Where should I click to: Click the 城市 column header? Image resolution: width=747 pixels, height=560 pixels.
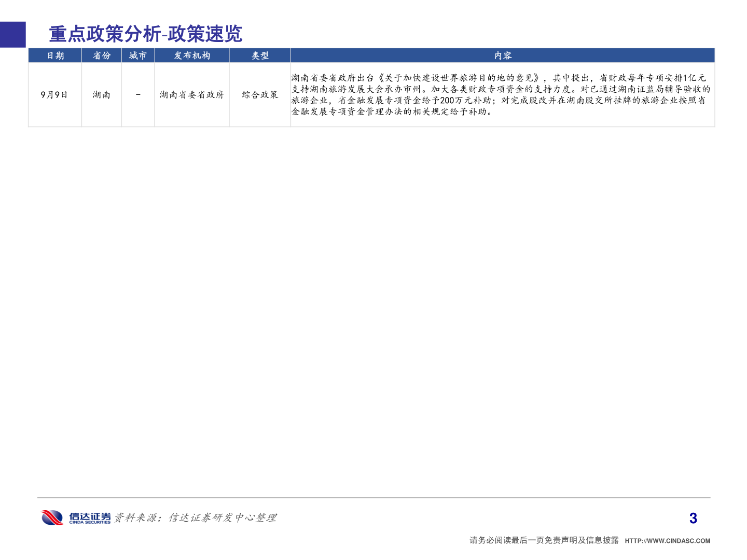(137, 55)
